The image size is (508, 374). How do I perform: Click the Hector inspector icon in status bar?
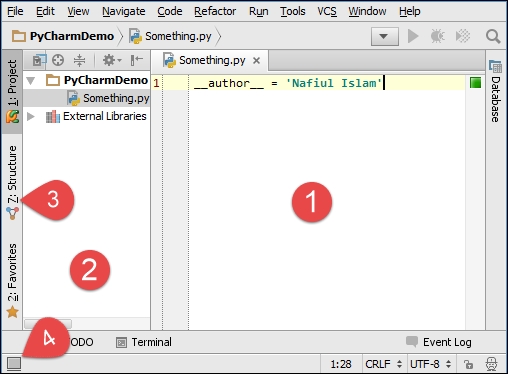[492, 364]
